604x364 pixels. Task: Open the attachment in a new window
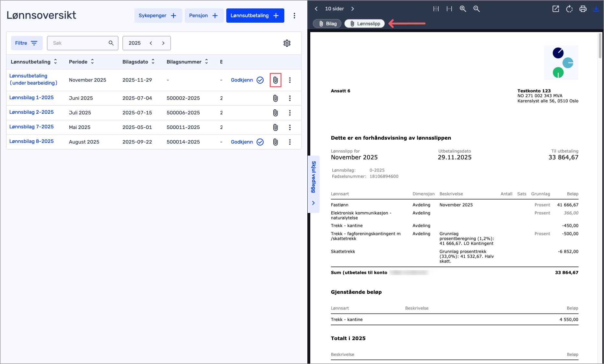[556, 9]
